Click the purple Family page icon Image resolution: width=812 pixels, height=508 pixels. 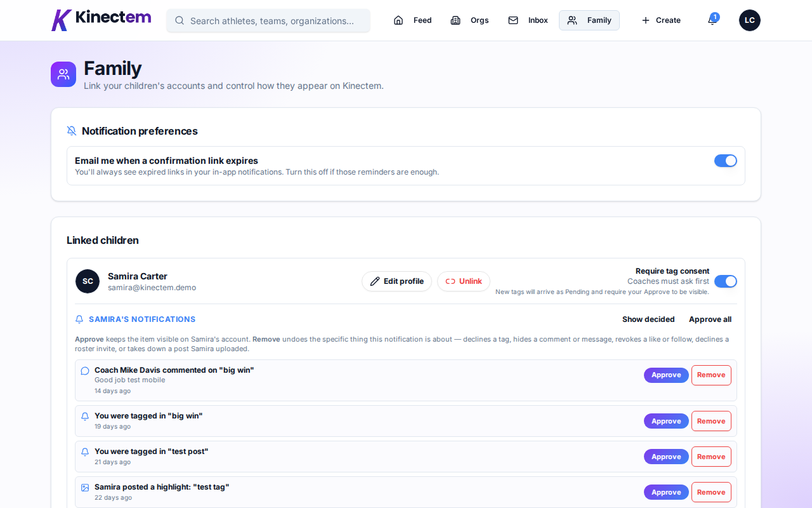63,74
